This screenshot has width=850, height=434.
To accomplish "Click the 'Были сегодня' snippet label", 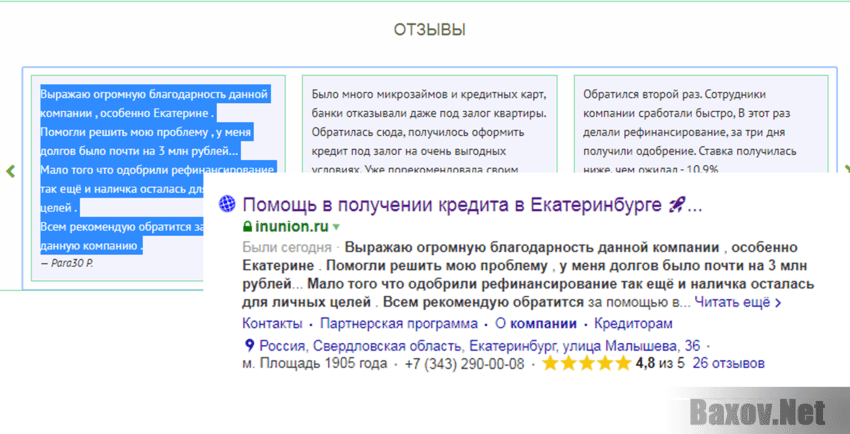I will click(287, 248).
